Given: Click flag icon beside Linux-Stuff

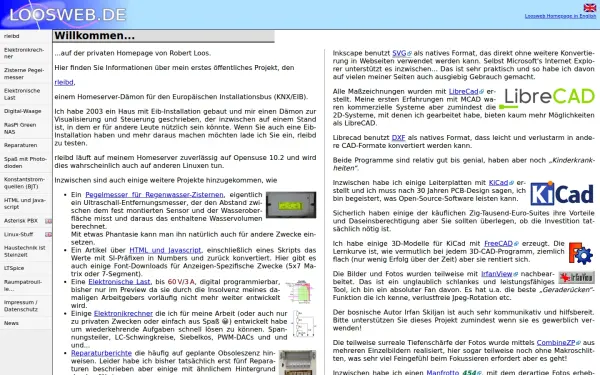Looking at the screenshot, I should point(49,234).
